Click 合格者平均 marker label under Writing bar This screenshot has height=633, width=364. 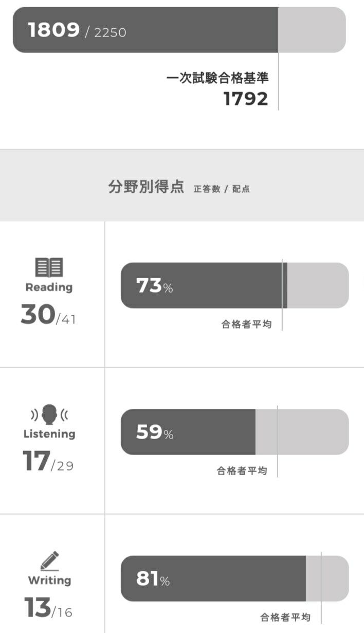[x=285, y=618]
